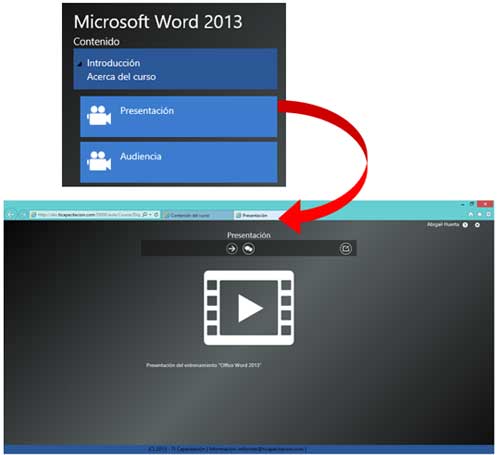Click refresh icon in address bar
This screenshot has width=500, height=455.
coord(156,215)
